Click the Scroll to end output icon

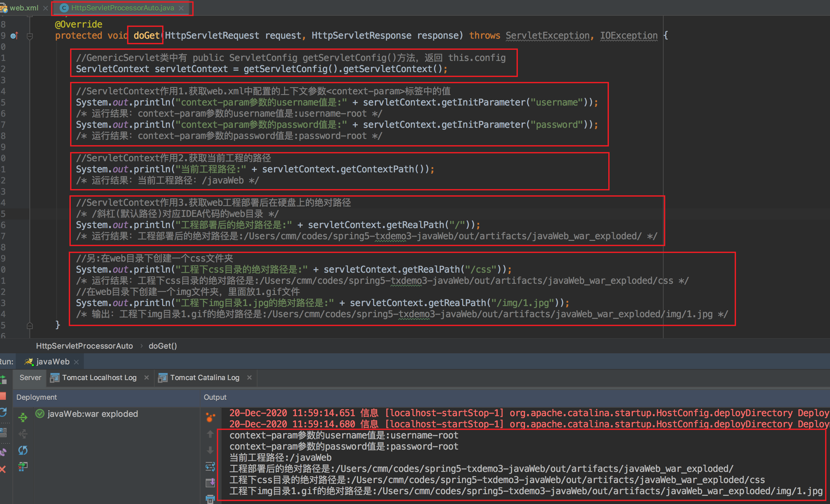[210, 483]
